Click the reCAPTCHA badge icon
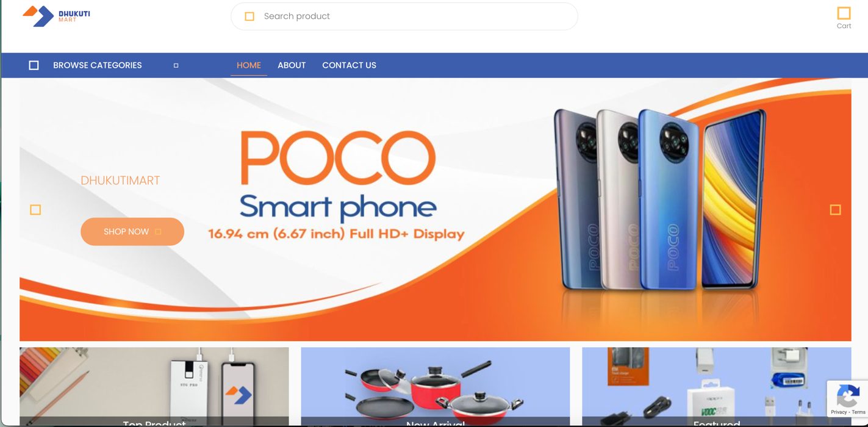This screenshot has width=868, height=427. 847,396
